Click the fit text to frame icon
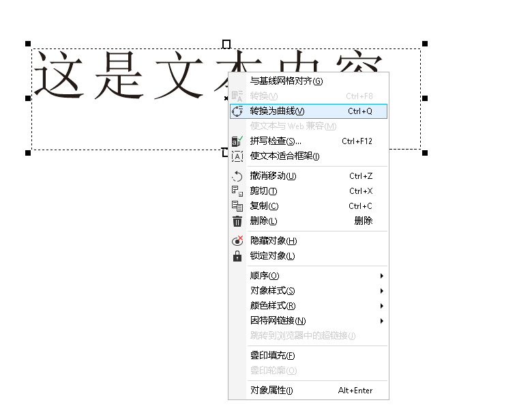The image size is (532, 409). click(237, 156)
